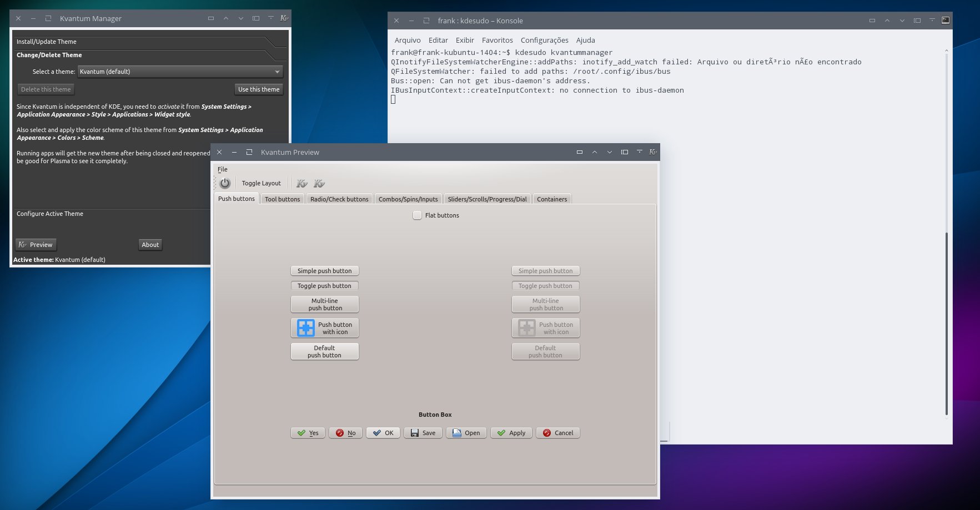Toggle the enabled Toggle push button
This screenshot has height=510, width=980.
click(325, 286)
